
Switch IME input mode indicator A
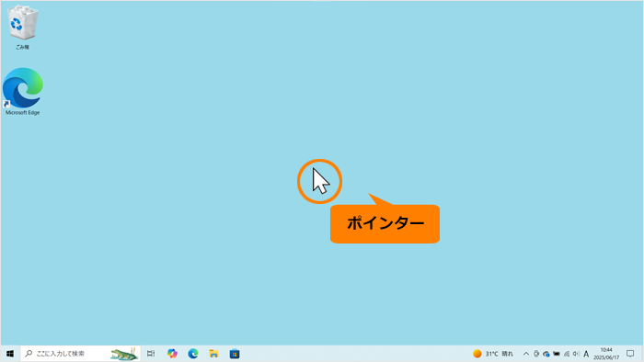[x=586, y=354]
